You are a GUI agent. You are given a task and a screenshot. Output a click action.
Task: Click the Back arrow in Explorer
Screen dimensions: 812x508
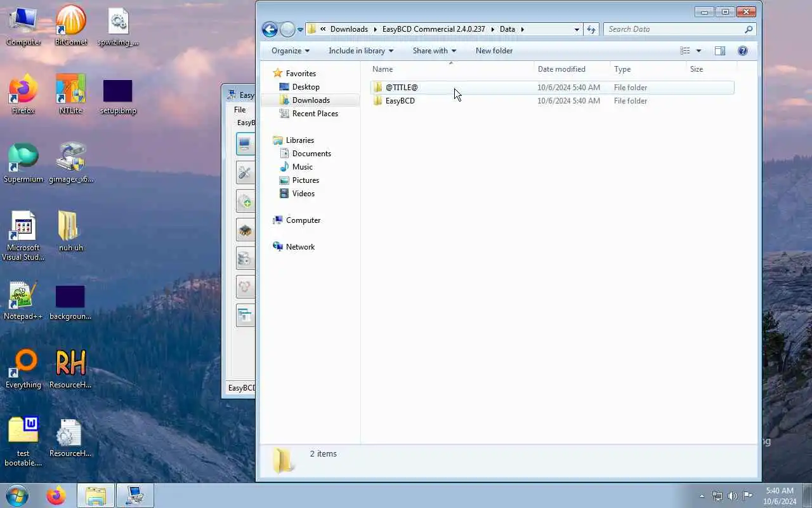click(x=270, y=29)
